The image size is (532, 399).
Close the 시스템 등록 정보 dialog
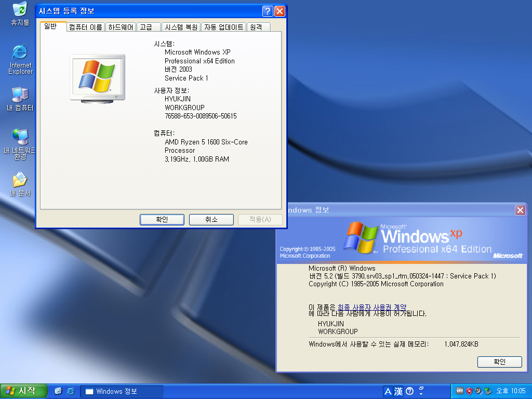pyautogui.click(x=280, y=11)
